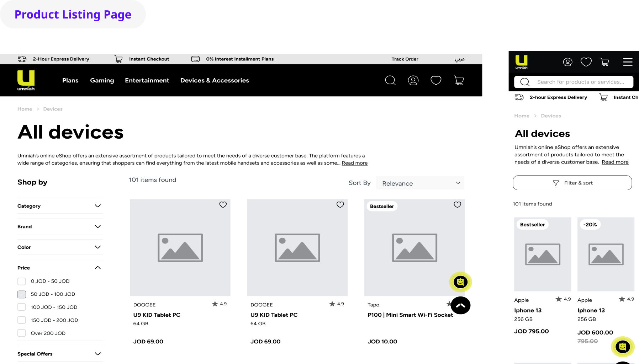Click mobile Instant Checkout cart icon
639x364 pixels.
coord(603,97)
